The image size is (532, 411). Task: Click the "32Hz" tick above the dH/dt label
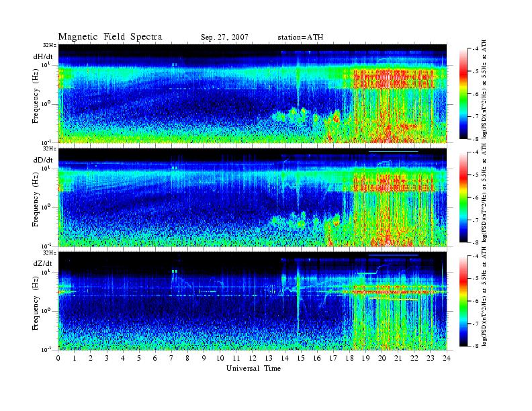coord(50,45)
